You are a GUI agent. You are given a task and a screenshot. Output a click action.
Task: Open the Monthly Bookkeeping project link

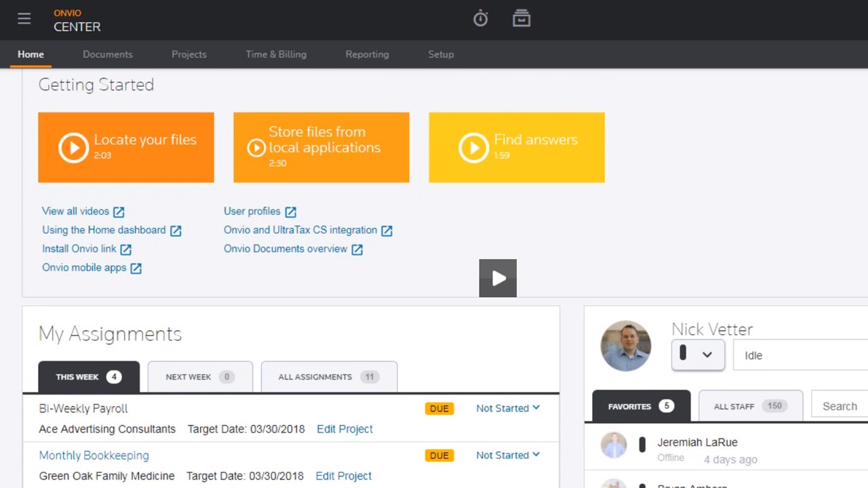coord(94,455)
